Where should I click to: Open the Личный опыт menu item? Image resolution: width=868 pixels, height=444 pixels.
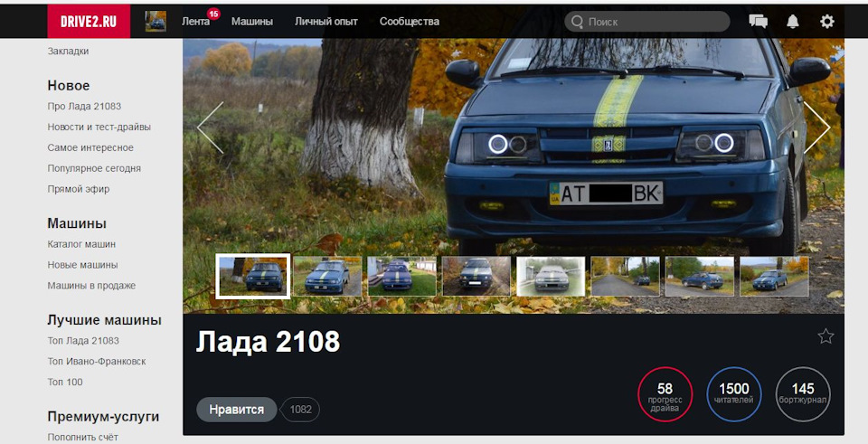(326, 22)
